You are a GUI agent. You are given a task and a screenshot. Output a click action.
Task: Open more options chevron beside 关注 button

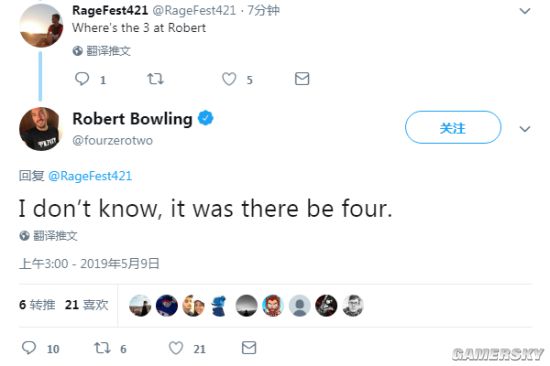click(x=525, y=129)
